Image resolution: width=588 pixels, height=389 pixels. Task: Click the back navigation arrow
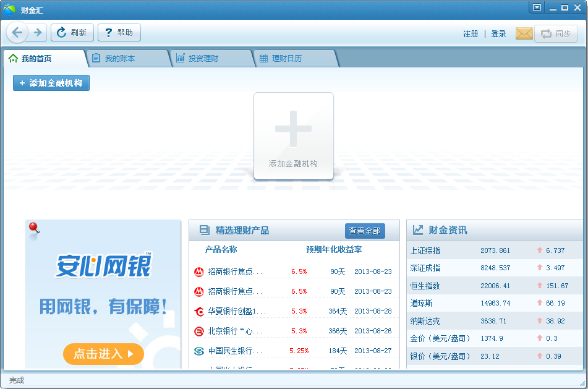coord(17,33)
